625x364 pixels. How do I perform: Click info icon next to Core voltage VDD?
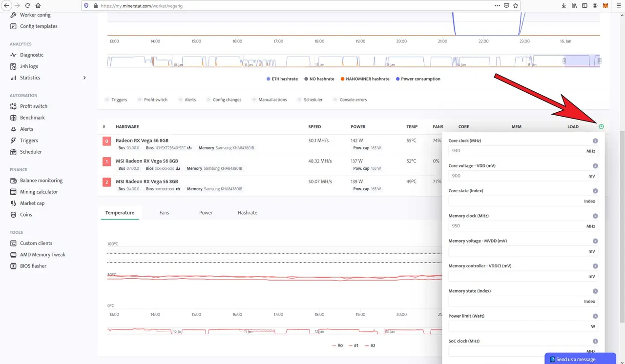coord(595,166)
